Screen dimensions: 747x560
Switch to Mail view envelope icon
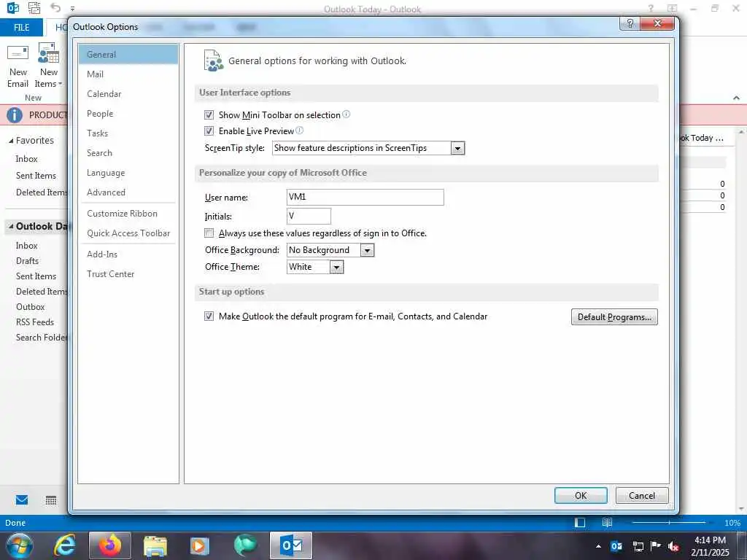[x=22, y=499]
